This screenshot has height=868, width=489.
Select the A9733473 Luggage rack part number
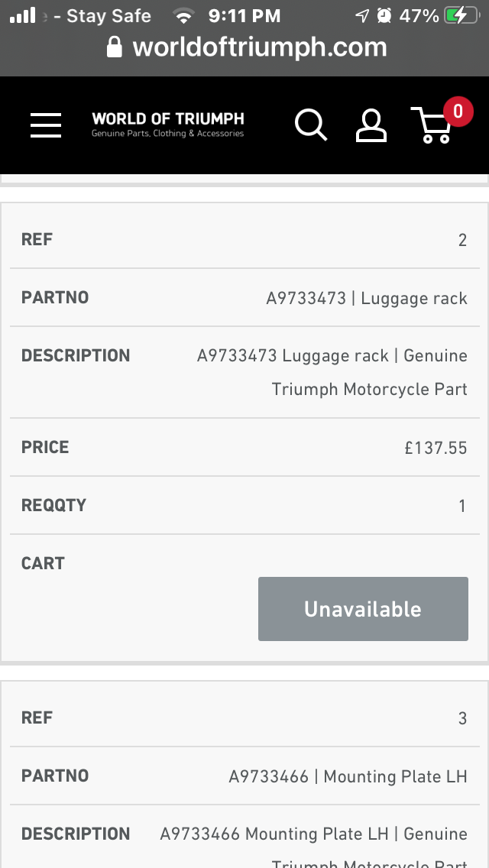coord(367,298)
